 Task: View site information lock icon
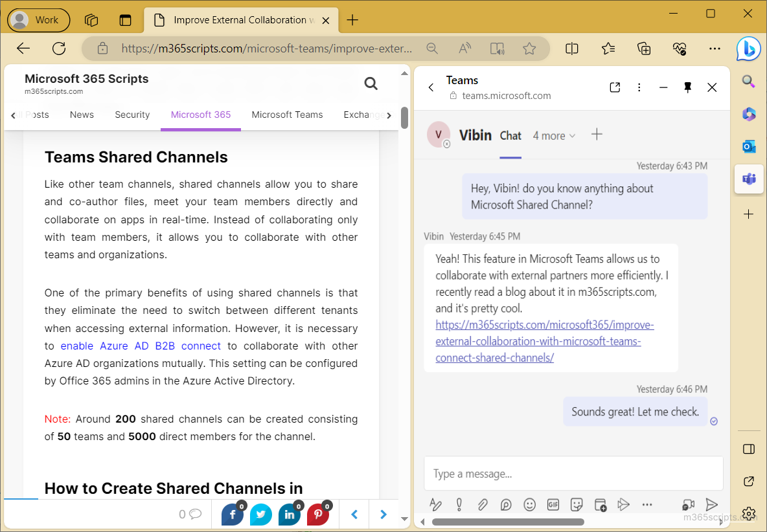[x=102, y=49]
